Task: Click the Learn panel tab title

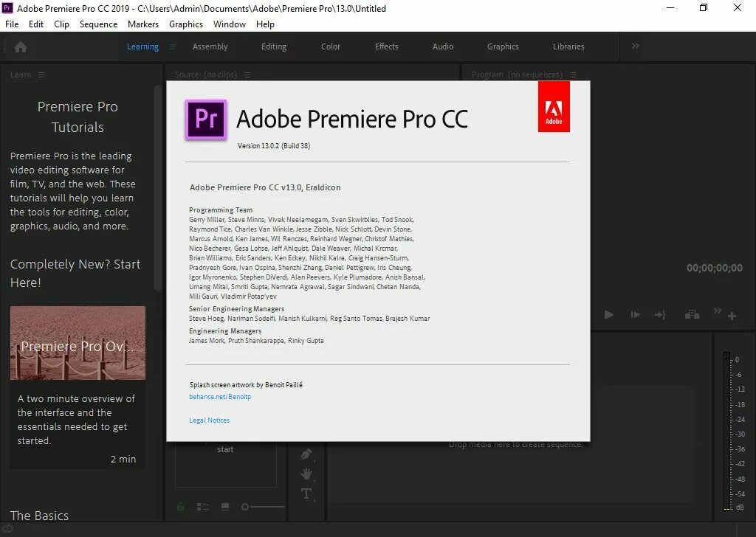Action: [x=21, y=75]
